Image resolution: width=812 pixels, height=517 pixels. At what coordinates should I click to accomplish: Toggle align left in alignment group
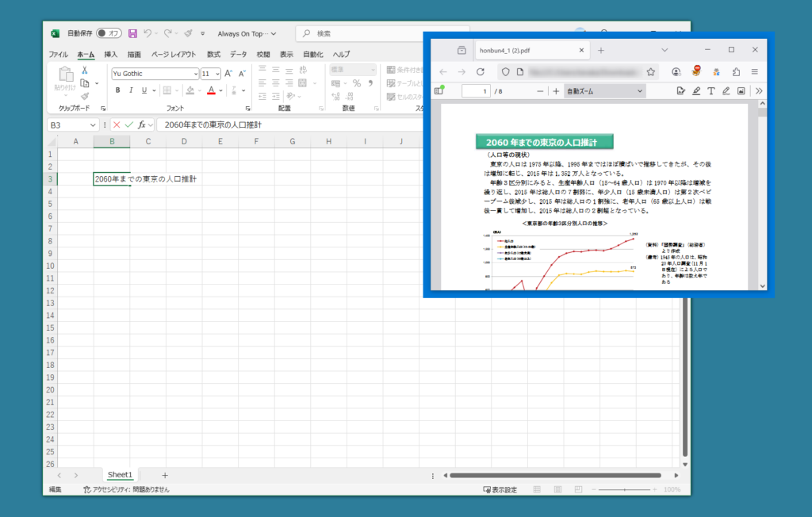coord(262,83)
